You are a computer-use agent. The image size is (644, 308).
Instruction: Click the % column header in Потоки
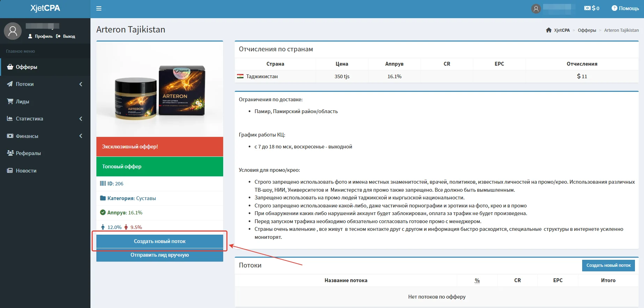(x=477, y=280)
